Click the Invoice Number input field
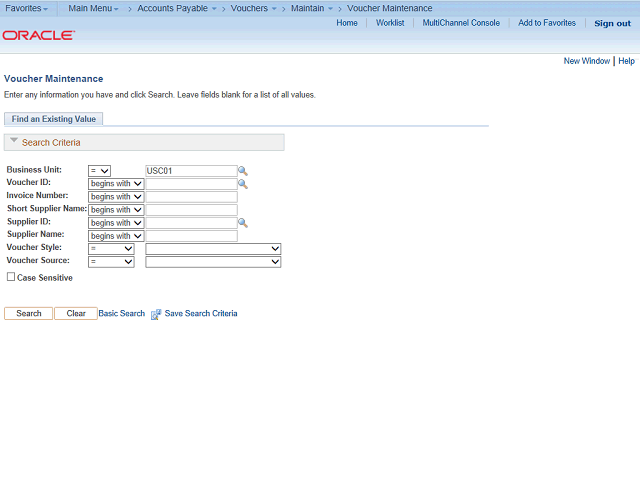The image size is (640, 480). 191,197
